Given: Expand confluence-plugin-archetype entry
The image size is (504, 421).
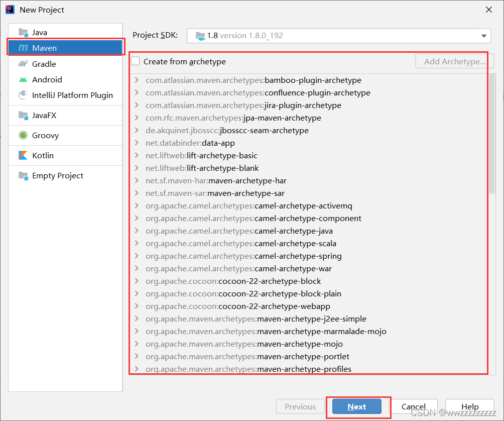Looking at the screenshot, I should (x=137, y=92).
